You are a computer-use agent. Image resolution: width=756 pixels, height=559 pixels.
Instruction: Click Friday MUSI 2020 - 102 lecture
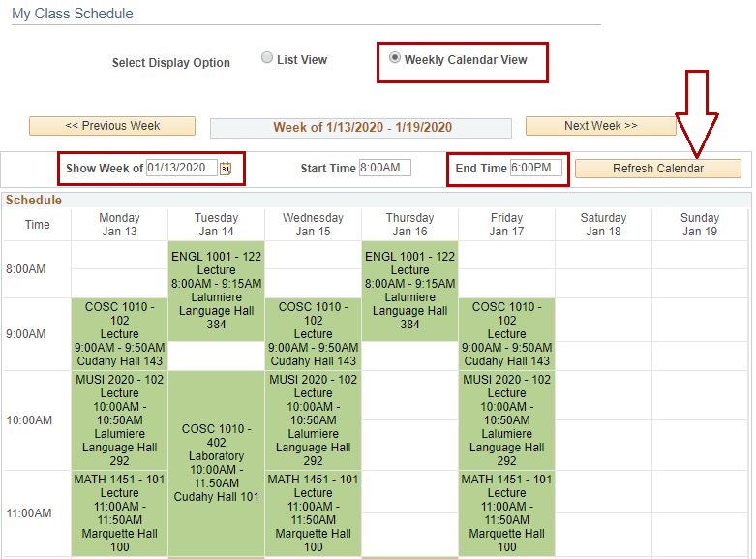coord(506,420)
